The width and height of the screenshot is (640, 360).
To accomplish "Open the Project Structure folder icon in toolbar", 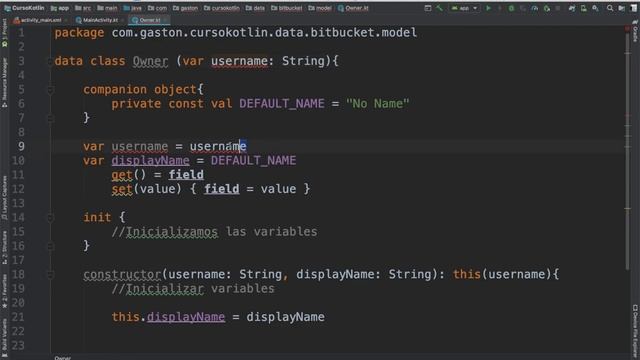I will point(622,8).
